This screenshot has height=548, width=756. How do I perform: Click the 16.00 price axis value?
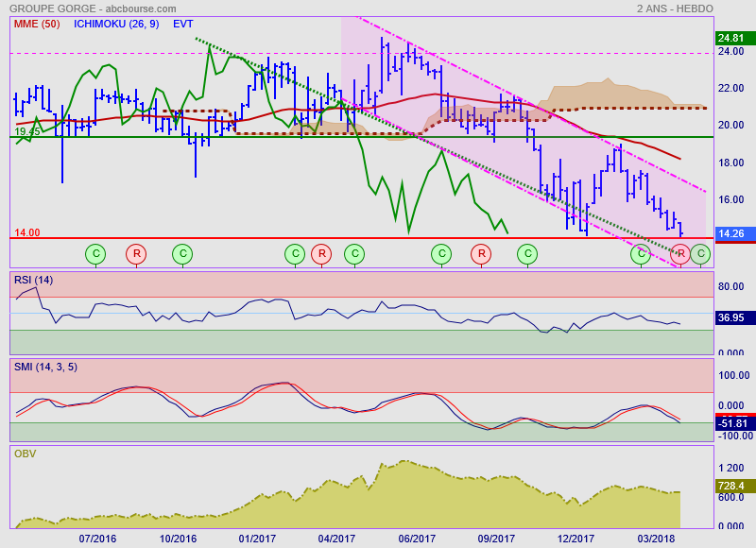pos(730,199)
